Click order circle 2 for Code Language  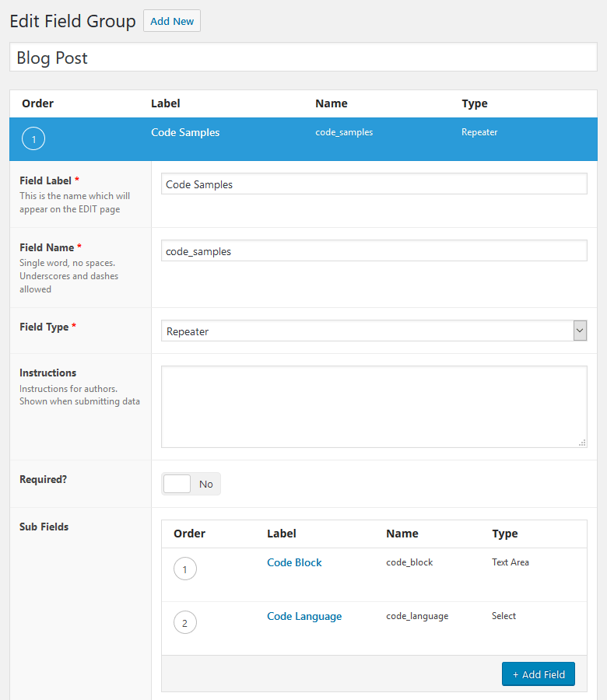[x=185, y=622]
